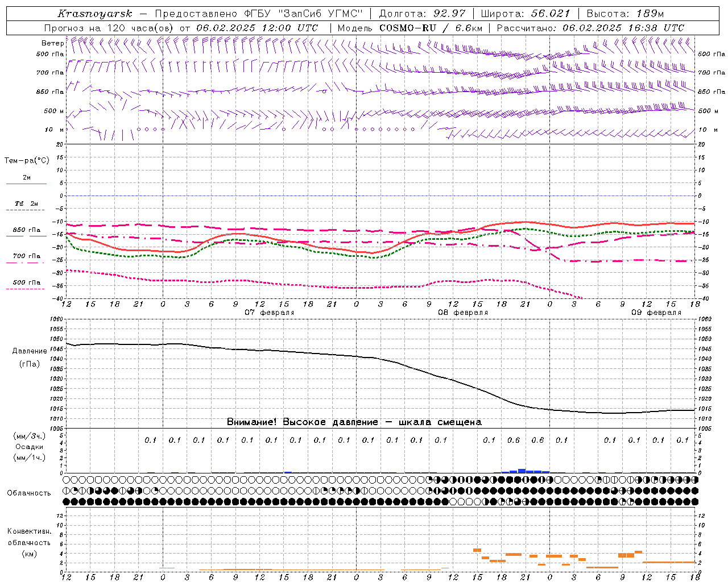The height and width of the screenshot is (582, 728).
Task: Click the "500 м" wind level label on left
Action: tap(54, 111)
